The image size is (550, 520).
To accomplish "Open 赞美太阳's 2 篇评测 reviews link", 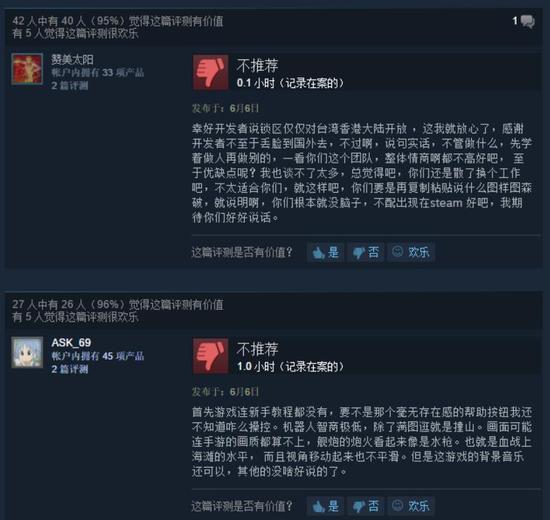I will [x=69, y=86].
